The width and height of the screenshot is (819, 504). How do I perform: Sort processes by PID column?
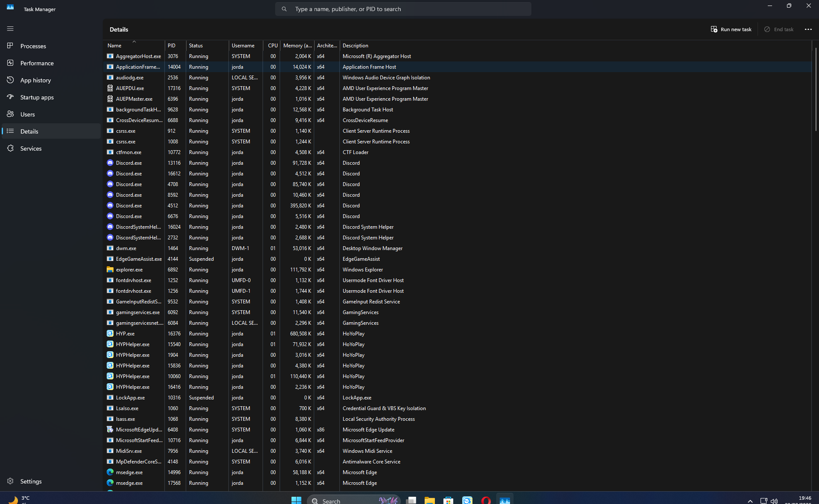point(175,46)
